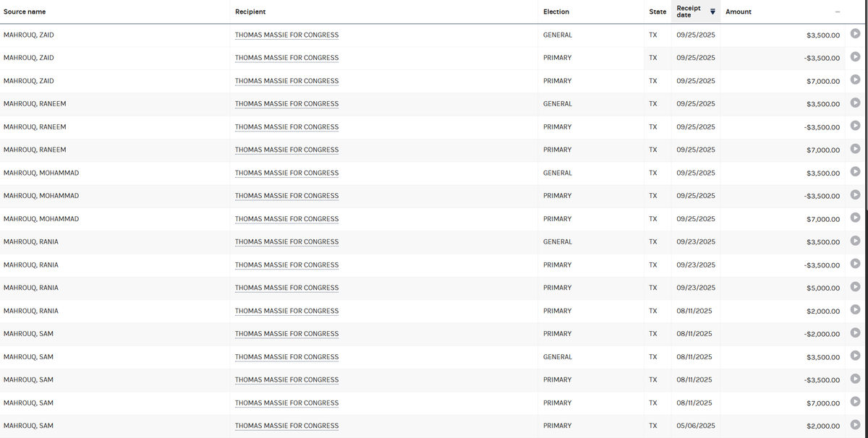The image size is (868, 438).
Task: Click the Recipient column header
Action: 250,12
